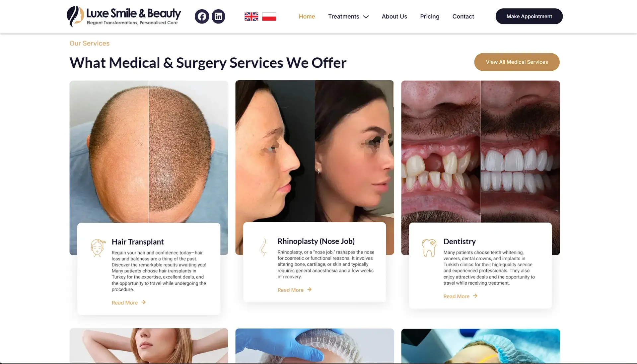Viewport: 637px width, 364px height.
Task: Open the LinkedIn social icon
Action: coord(218,16)
